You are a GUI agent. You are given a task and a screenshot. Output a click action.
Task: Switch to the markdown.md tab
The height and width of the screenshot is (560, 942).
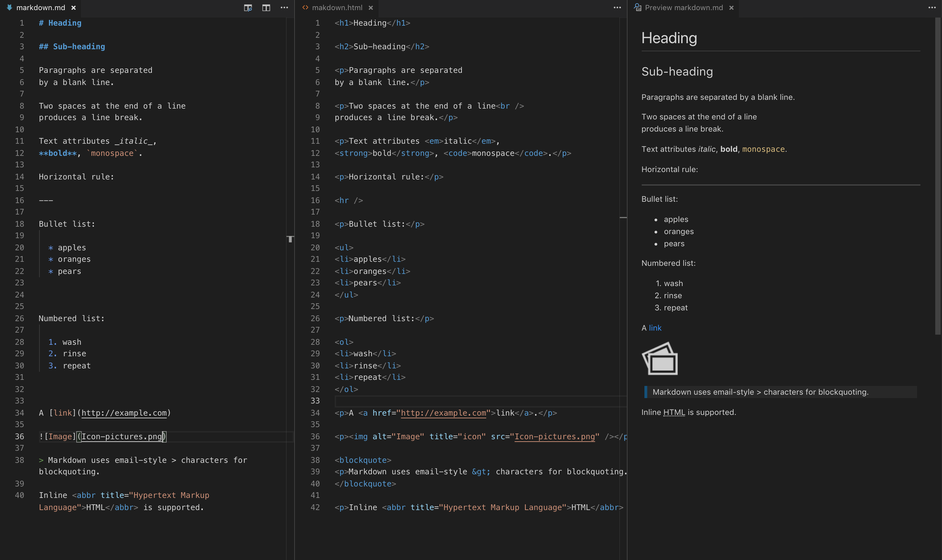click(x=41, y=7)
